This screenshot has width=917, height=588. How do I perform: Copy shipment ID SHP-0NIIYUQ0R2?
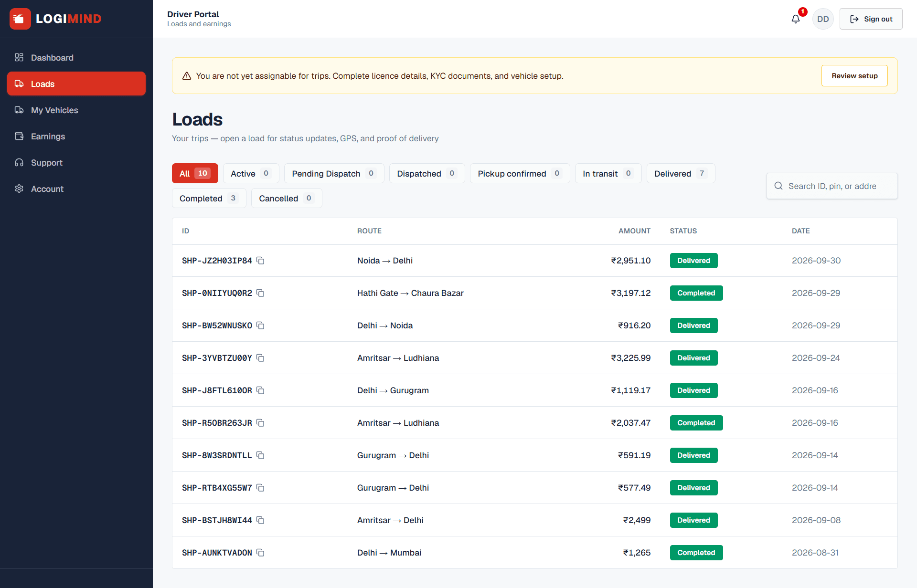pos(260,293)
